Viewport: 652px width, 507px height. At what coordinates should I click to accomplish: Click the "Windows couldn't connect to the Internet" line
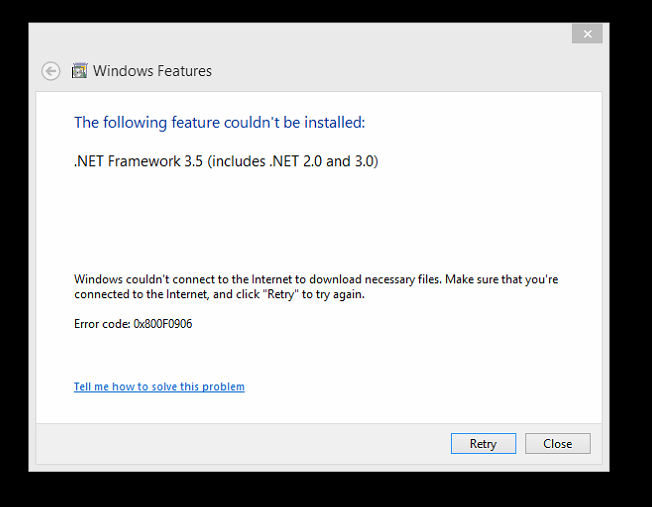[200, 279]
